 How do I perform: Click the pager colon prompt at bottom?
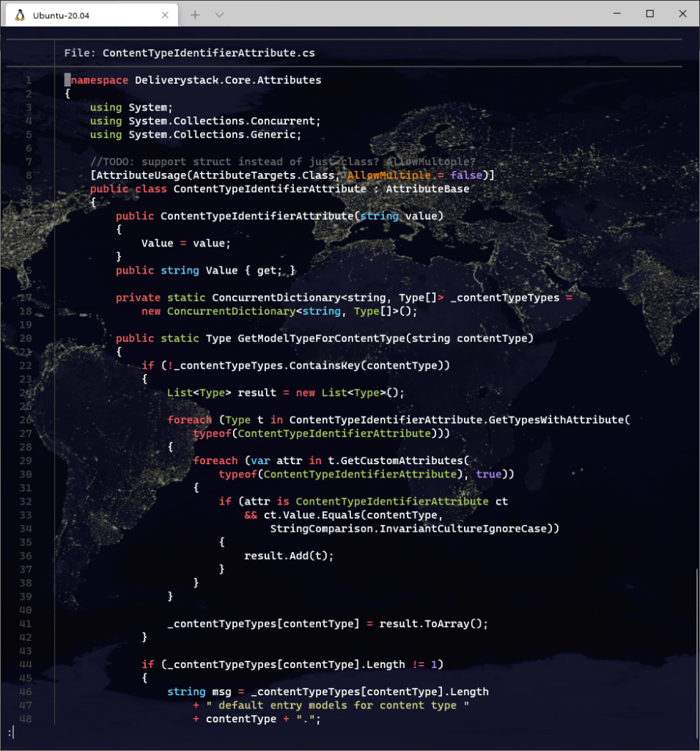(x=10, y=732)
